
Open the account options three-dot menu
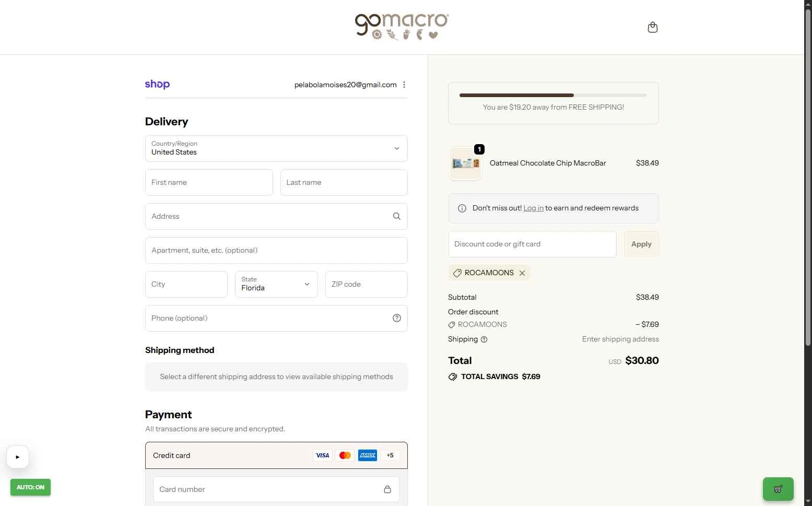point(404,85)
